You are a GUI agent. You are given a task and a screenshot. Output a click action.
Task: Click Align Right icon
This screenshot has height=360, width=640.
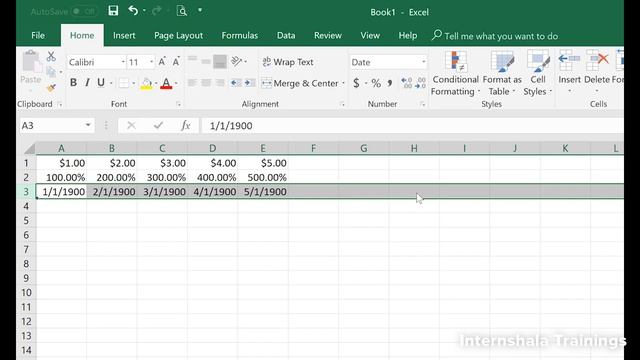220,83
